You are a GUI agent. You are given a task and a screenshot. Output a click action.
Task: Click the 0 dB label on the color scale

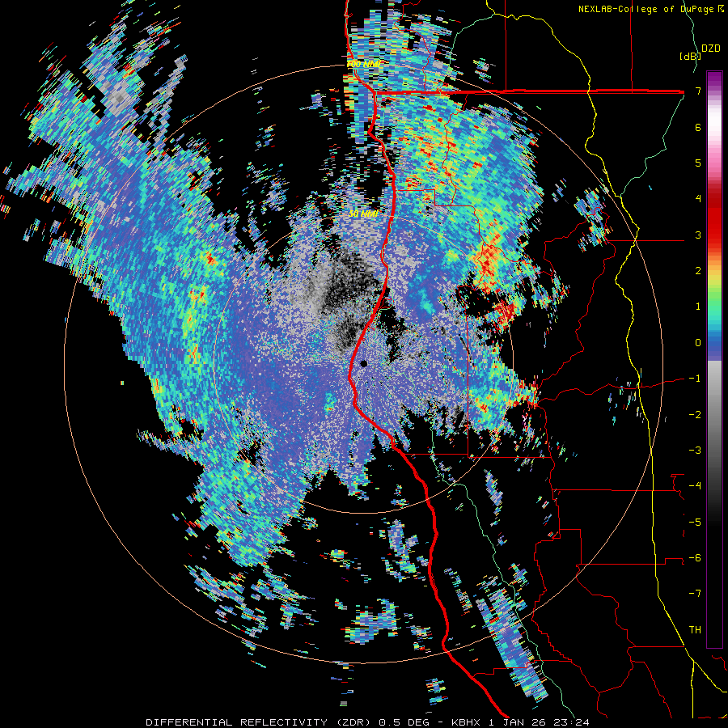698,343
